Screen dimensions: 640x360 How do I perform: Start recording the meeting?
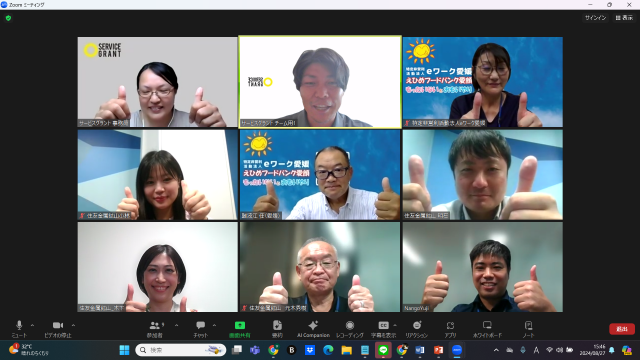350,329
